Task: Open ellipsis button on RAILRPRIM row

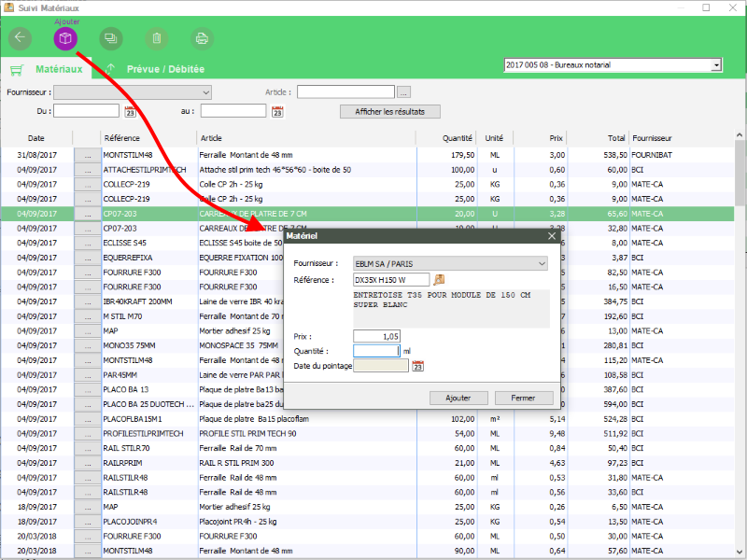Action: (87, 463)
